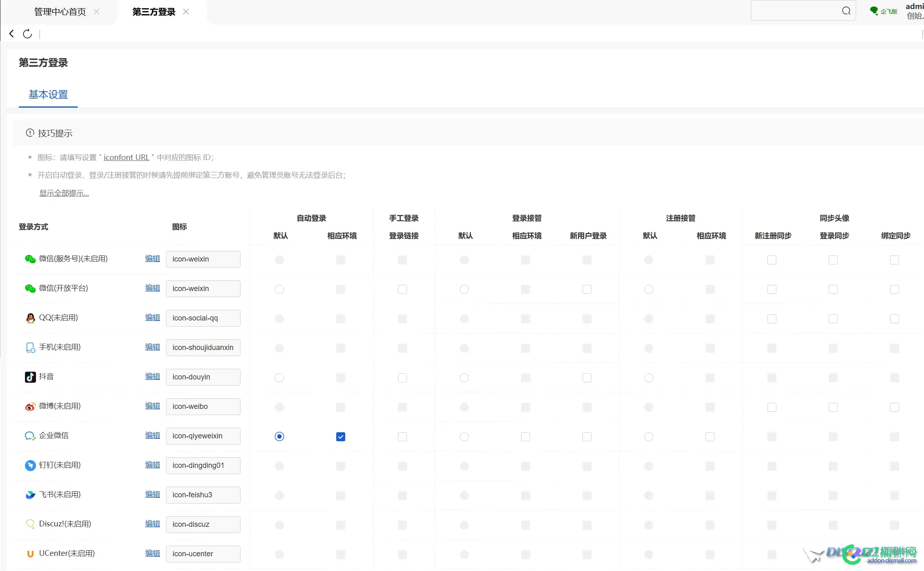
Task: Click the UCenter login icon
Action: [x=30, y=553]
